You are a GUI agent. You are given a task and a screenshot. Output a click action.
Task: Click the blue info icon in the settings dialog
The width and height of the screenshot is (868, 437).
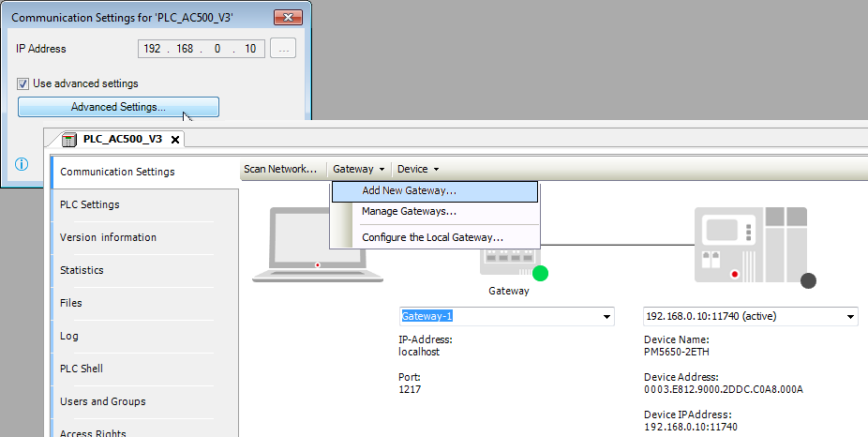pos(22,164)
